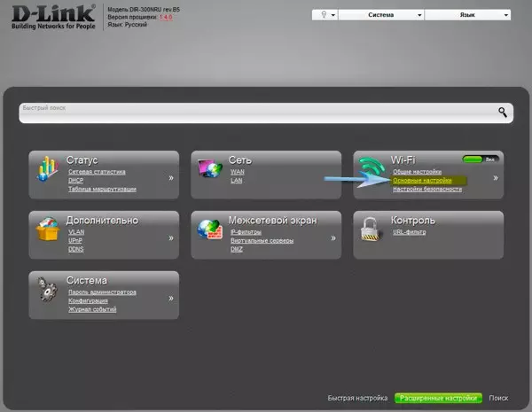Click the magnifier search icon
This screenshot has height=412, width=532.
pos(503,113)
